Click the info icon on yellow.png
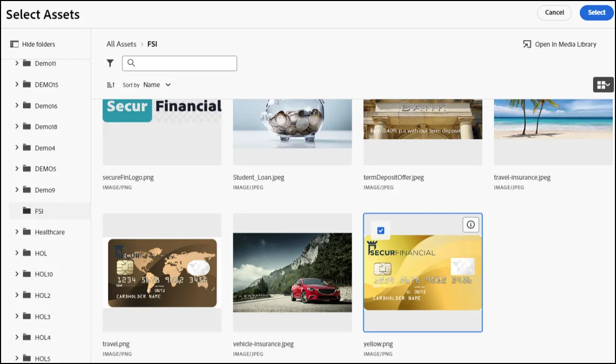Viewport: 616px width, 364px height. pyautogui.click(x=471, y=225)
